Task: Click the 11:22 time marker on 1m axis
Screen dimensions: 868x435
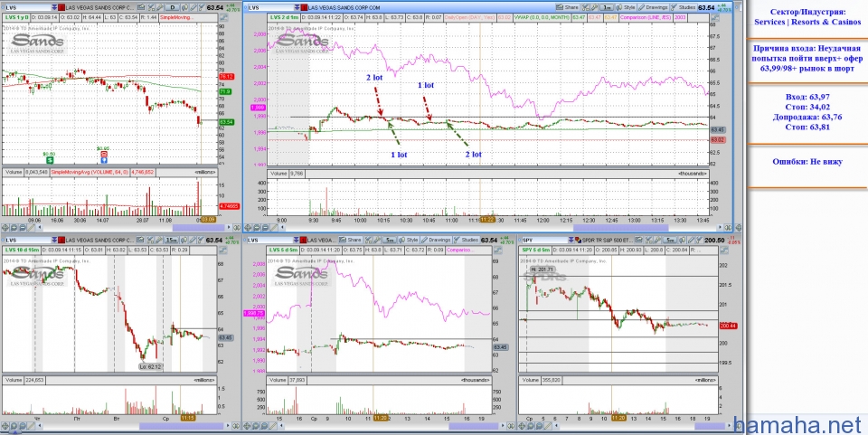Action: click(x=486, y=220)
